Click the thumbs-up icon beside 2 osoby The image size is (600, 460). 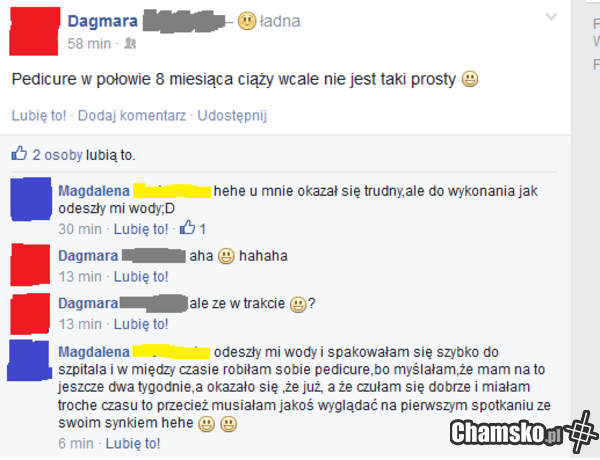click(x=19, y=154)
